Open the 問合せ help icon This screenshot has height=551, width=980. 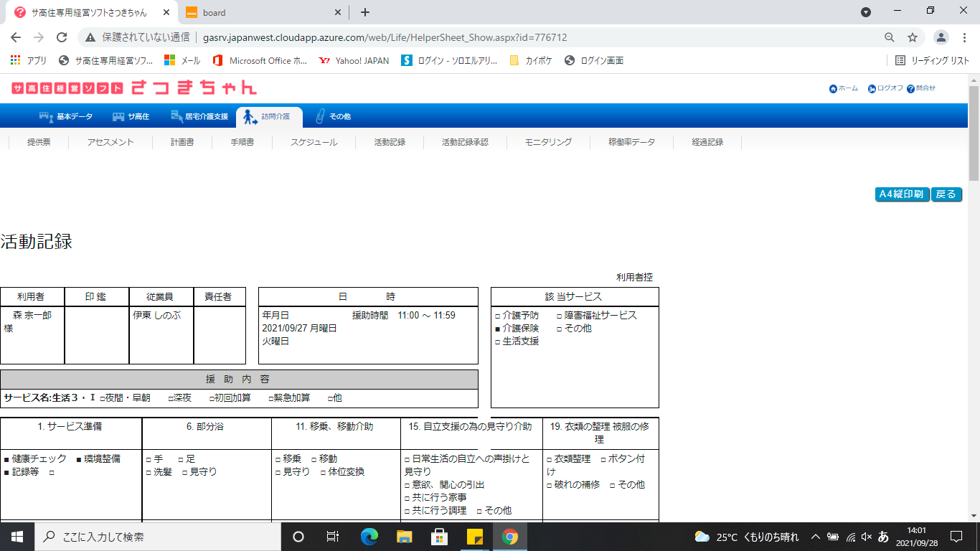coord(910,89)
